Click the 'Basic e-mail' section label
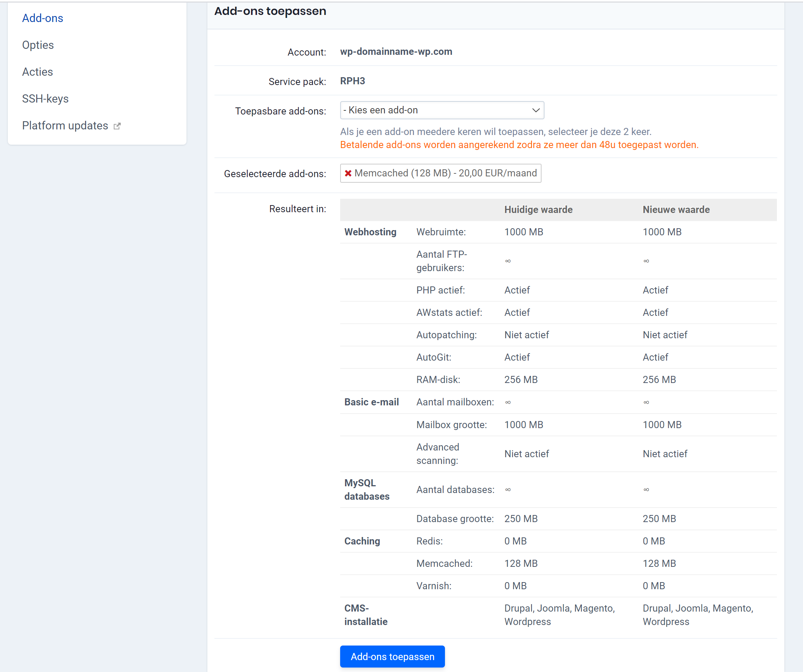This screenshot has height=672, width=803. 371,402
